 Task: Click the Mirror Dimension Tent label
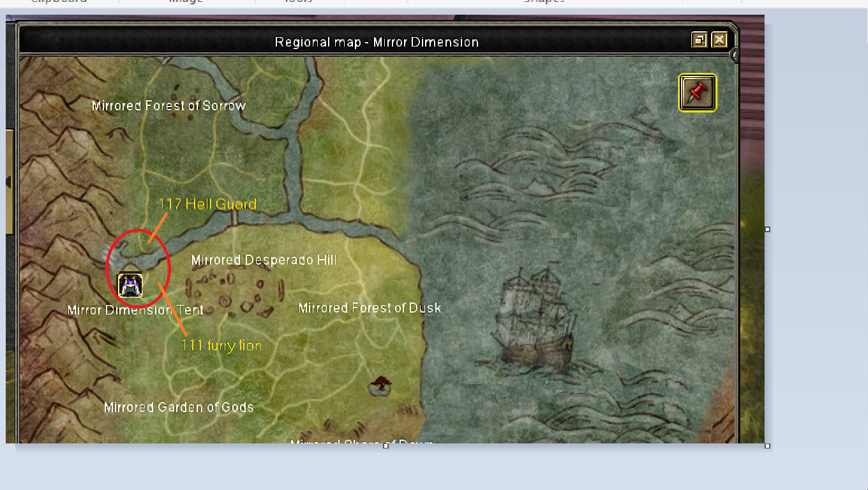tap(135, 310)
